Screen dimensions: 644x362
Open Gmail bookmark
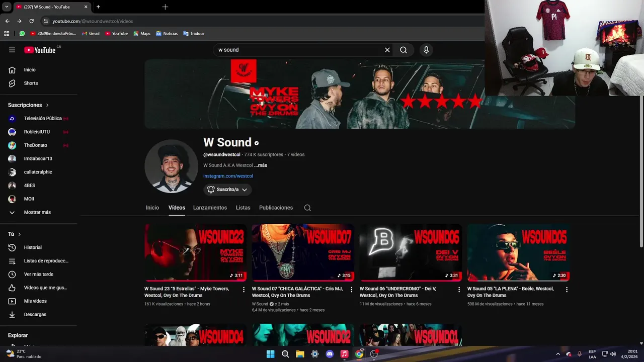pyautogui.click(x=91, y=34)
